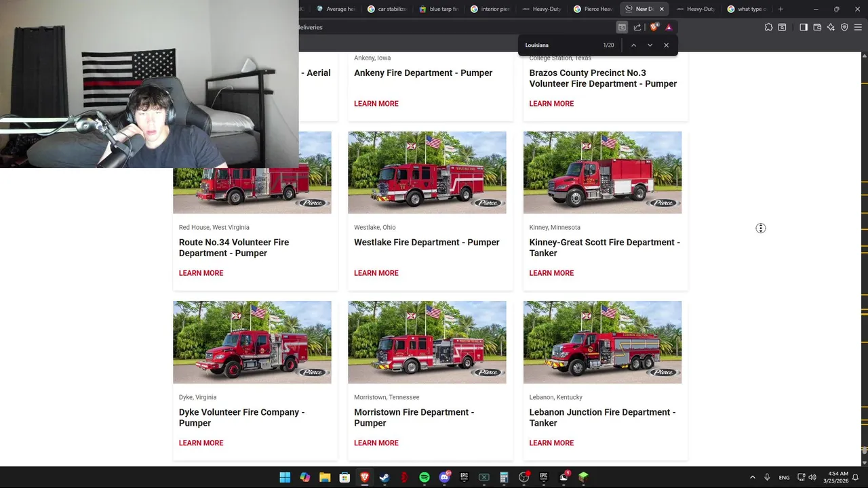The image size is (868, 488).
Task: Click the share page icon in address bar
Action: pos(637,27)
